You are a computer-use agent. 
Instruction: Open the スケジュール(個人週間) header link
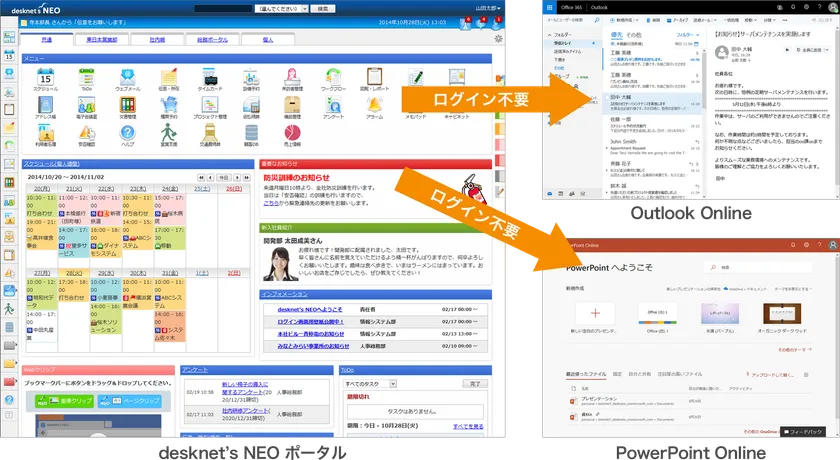pos(51,163)
